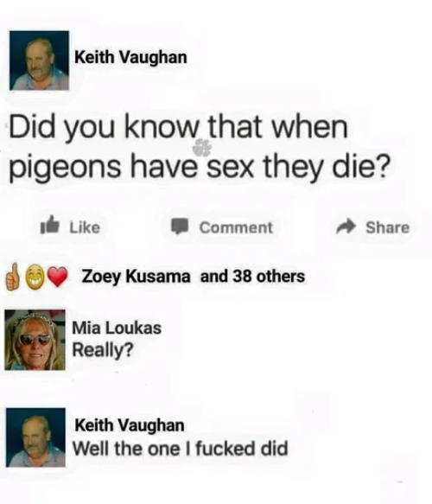Open the grinning face reaction emoji
432x504 pixels.
tap(35, 278)
